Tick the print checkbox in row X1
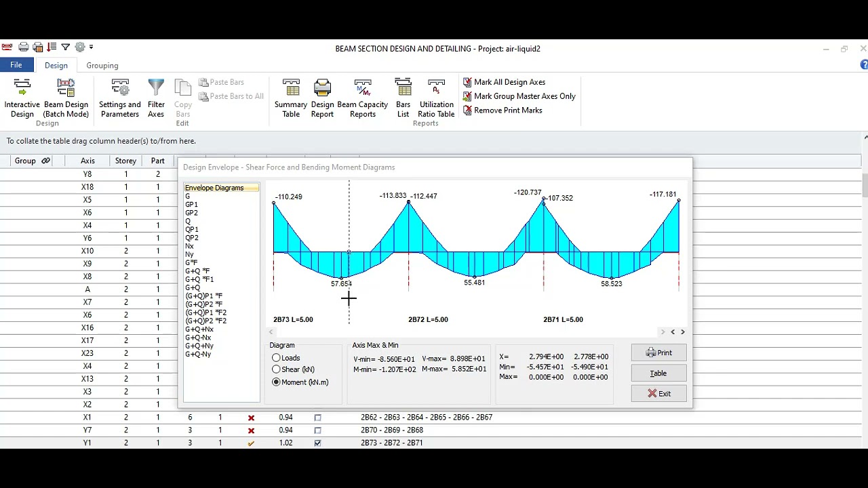 [317, 418]
